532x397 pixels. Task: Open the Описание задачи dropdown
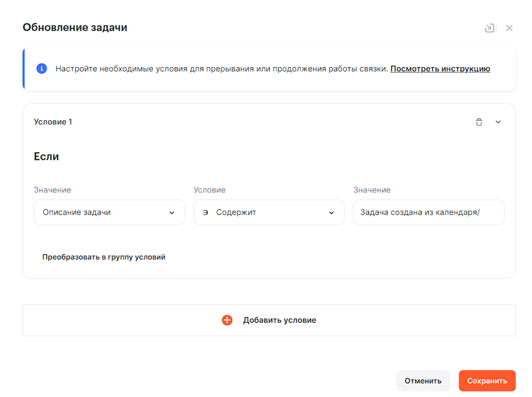point(109,212)
